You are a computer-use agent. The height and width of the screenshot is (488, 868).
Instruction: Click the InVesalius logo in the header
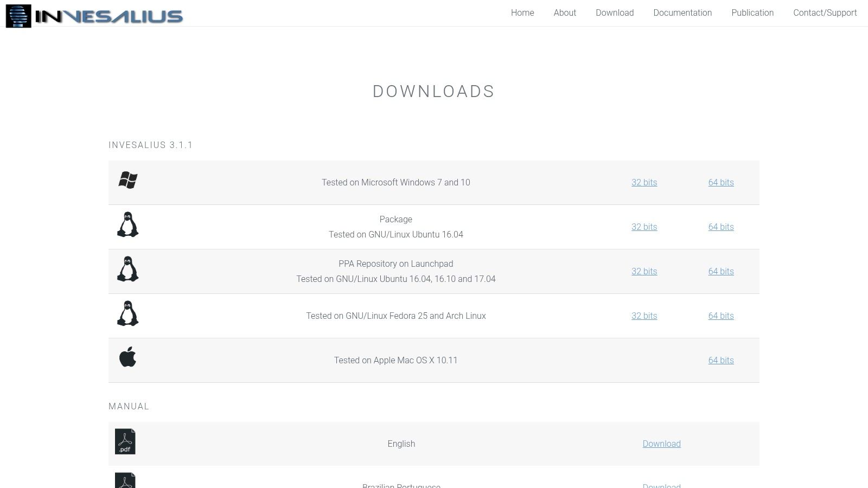pos(94,16)
